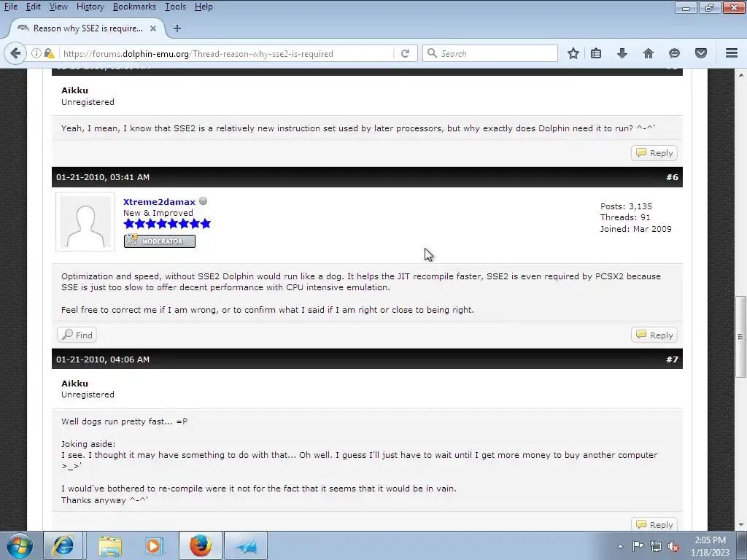
Task: Open Windows Media Player from taskbar
Action: 155,545
